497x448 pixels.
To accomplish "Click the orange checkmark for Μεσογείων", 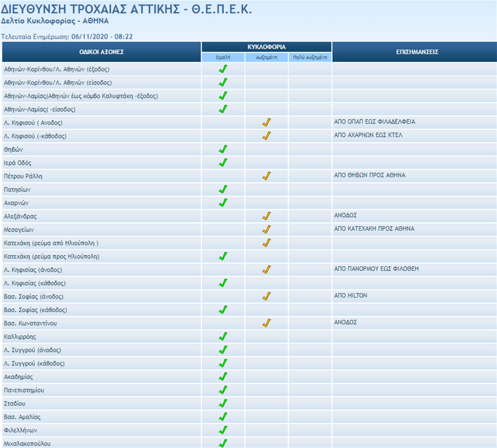I will coord(267,230).
